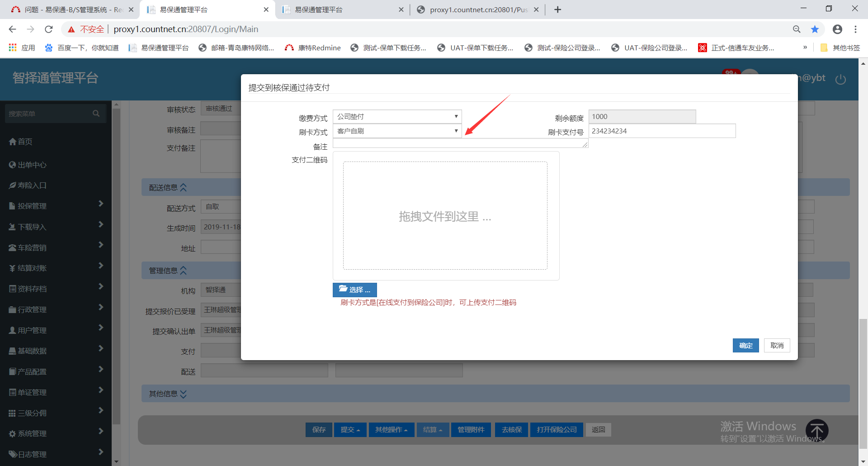The image size is (868, 466).
Task: Open the 康特Redmine bookmark
Action: [x=313, y=48]
